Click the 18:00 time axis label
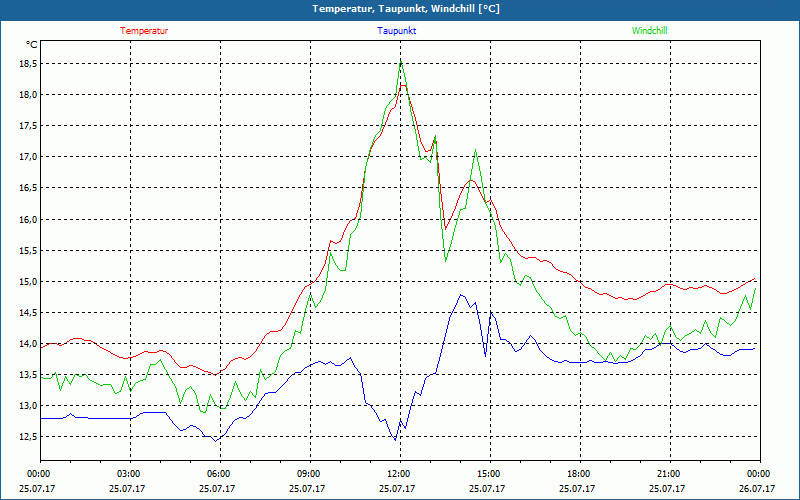Image resolution: width=800 pixels, height=500 pixels. click(579, 474)
